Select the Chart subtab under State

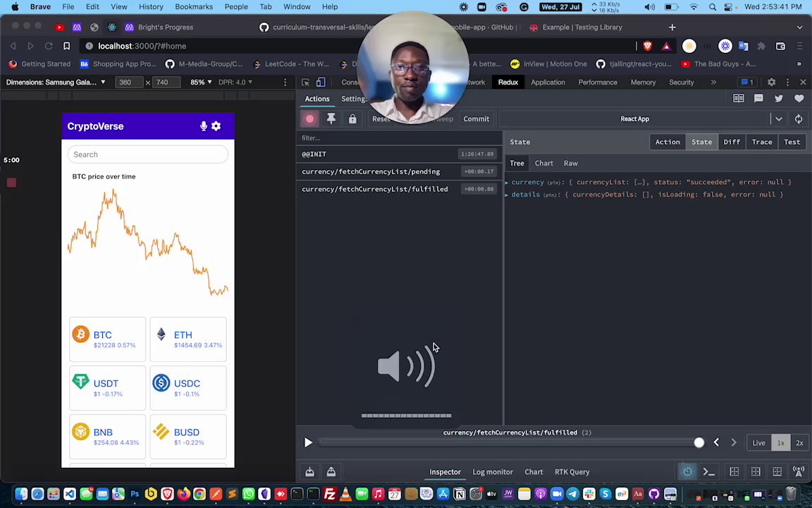(x=543, y=163)
